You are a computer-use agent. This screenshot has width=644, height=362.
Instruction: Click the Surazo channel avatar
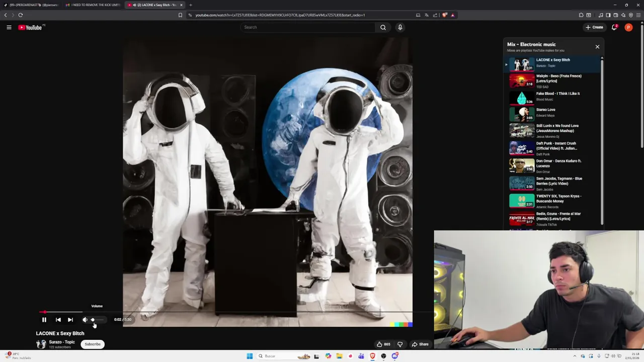click(x=41, y=344)
